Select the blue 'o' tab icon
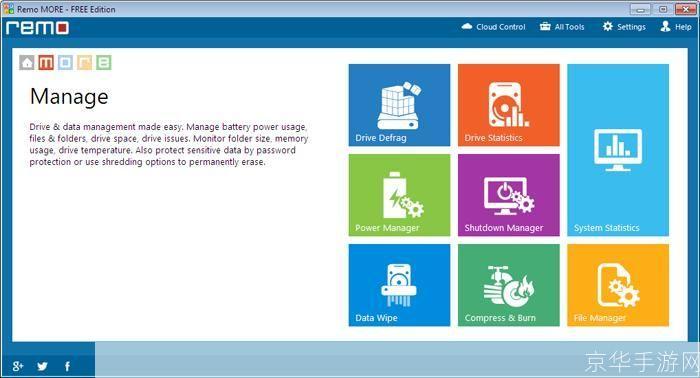 65,62
